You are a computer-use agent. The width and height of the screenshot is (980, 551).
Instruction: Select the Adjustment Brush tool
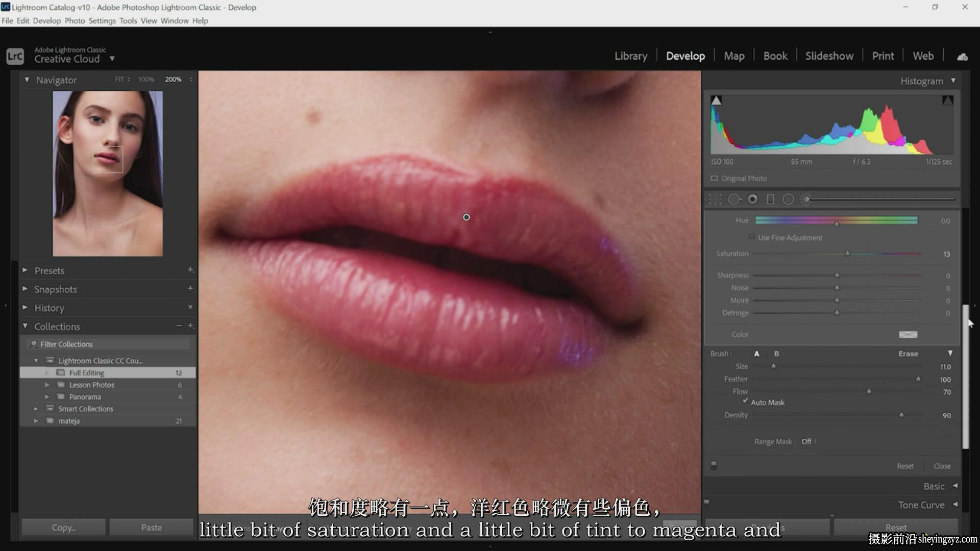[x=806, y=199]
